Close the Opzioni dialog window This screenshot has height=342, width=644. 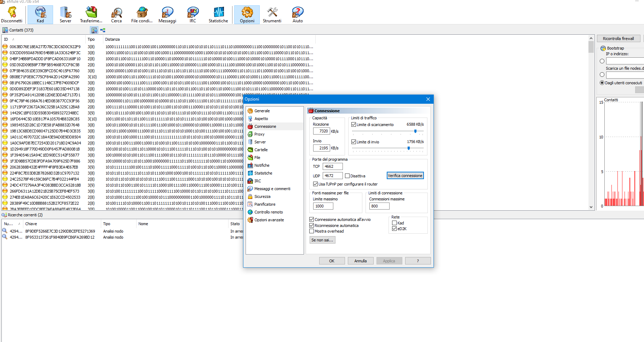(x=428, y=99)
